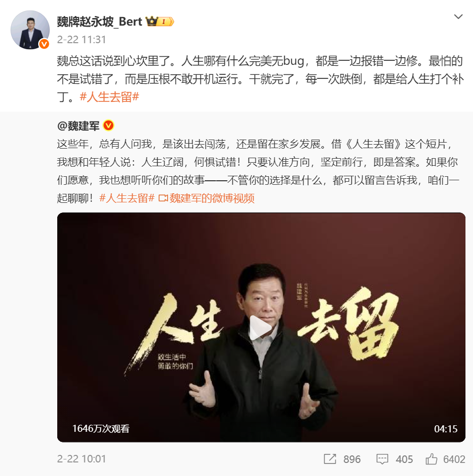Open 魏牌赵永坡_Bert username link

click(99, 22)
